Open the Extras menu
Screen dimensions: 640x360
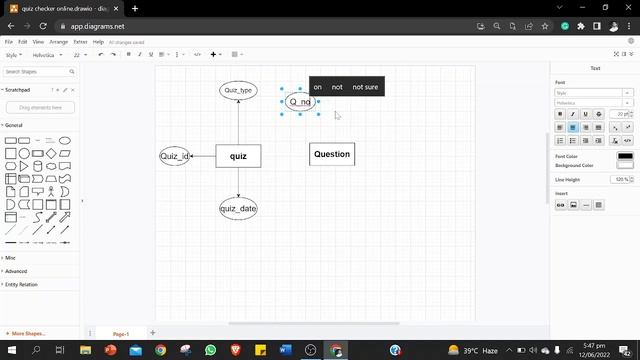(x=80, y=42)
